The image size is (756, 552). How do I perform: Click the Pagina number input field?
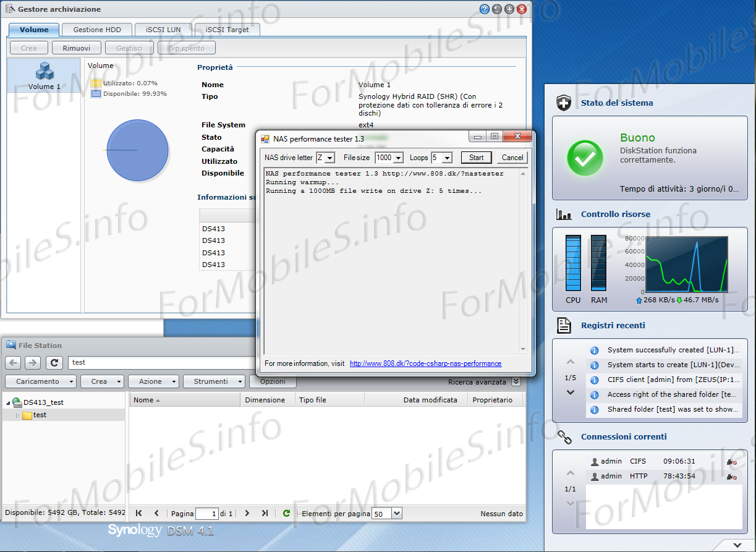[206, 513]
